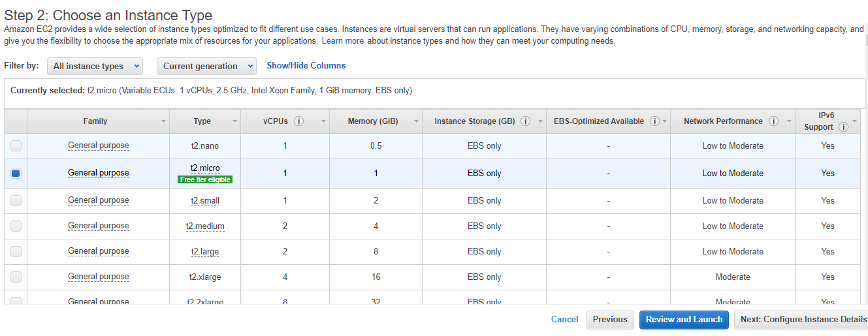Open the All instance types filter dropdown
The image size is (868, 336).
(x=95, y=66)
